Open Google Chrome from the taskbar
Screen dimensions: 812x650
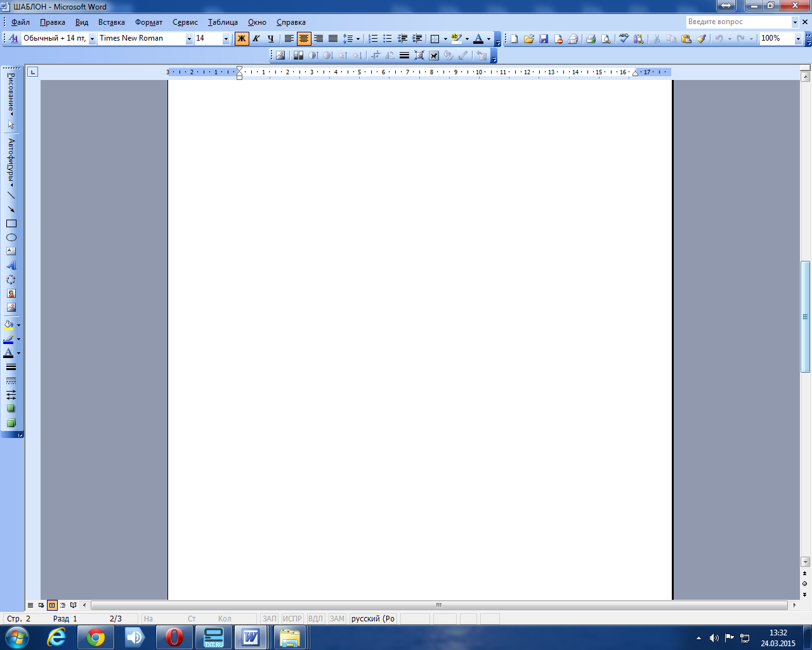(x=96, y=637)
